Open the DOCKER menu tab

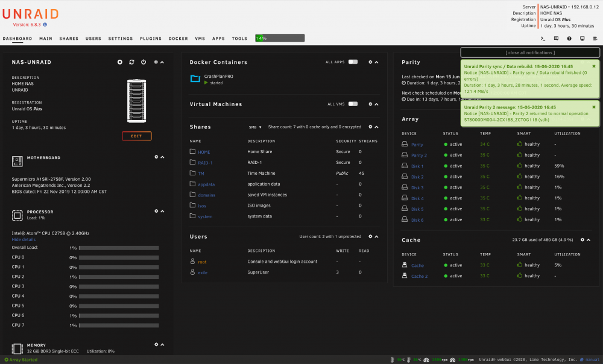click(178, 39)
